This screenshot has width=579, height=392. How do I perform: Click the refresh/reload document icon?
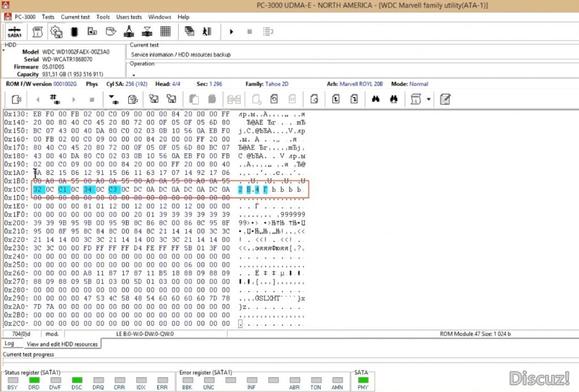click(133, 99)
